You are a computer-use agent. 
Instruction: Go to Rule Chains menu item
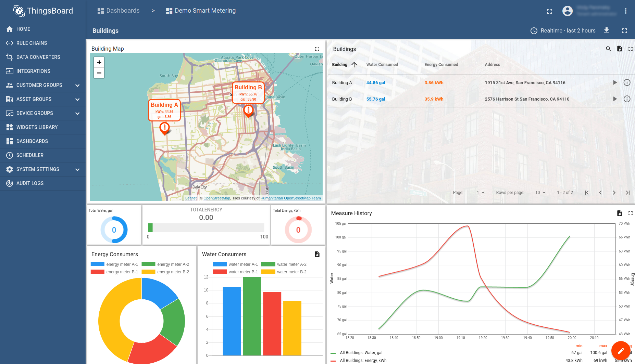(x=32, y=43)
